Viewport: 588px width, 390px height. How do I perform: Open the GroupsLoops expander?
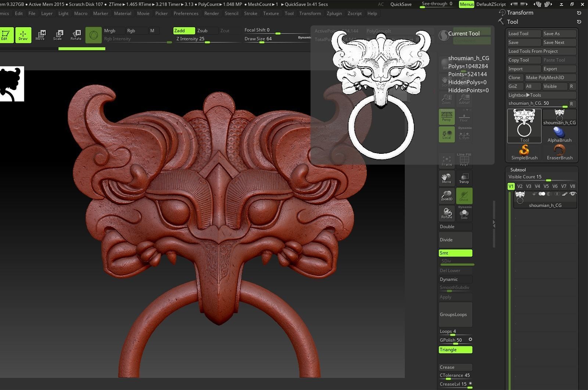coord(455,315)
